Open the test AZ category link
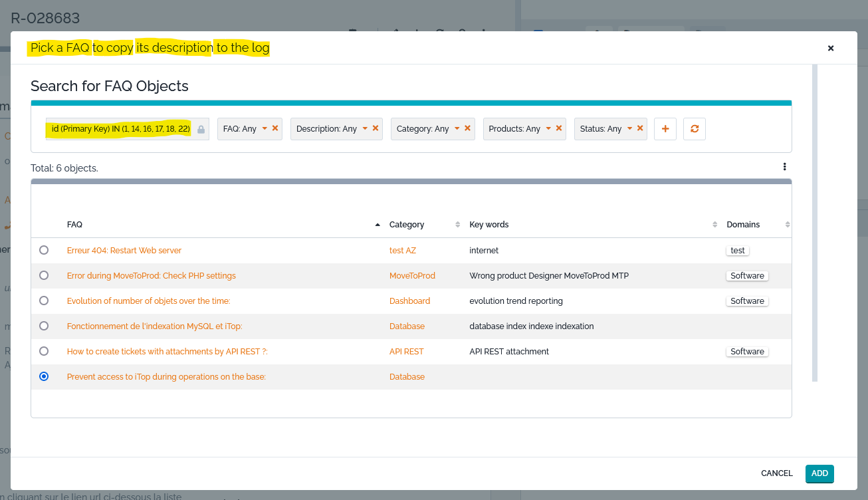868x500 pixels. click(x=403, y=251)
